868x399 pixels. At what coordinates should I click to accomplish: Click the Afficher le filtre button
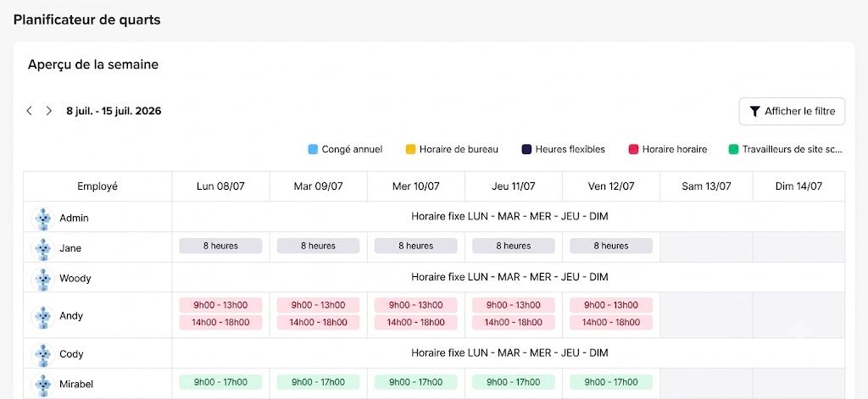[792, 111]
